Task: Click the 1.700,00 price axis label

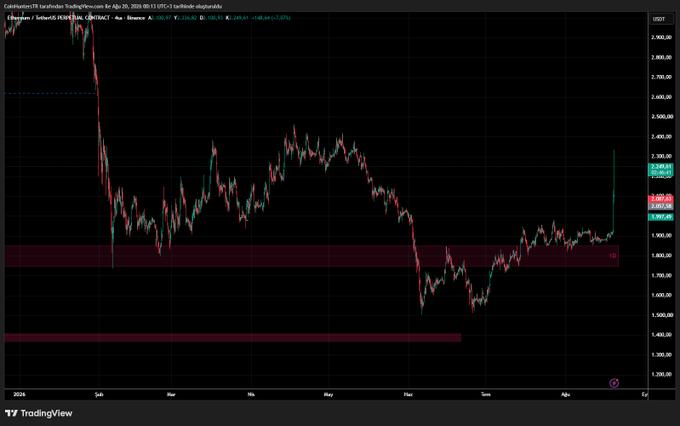Action: point(661,275)
